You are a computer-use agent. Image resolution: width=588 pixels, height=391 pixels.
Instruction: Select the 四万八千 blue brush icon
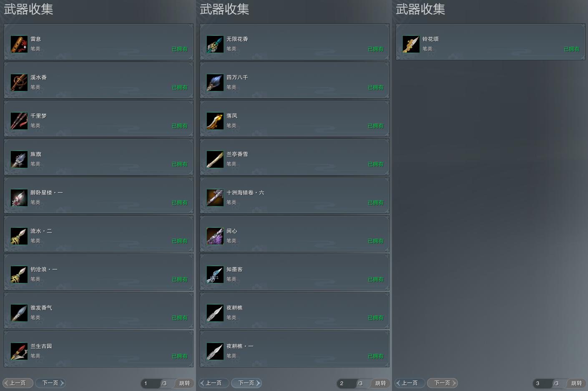click(215, 83)
